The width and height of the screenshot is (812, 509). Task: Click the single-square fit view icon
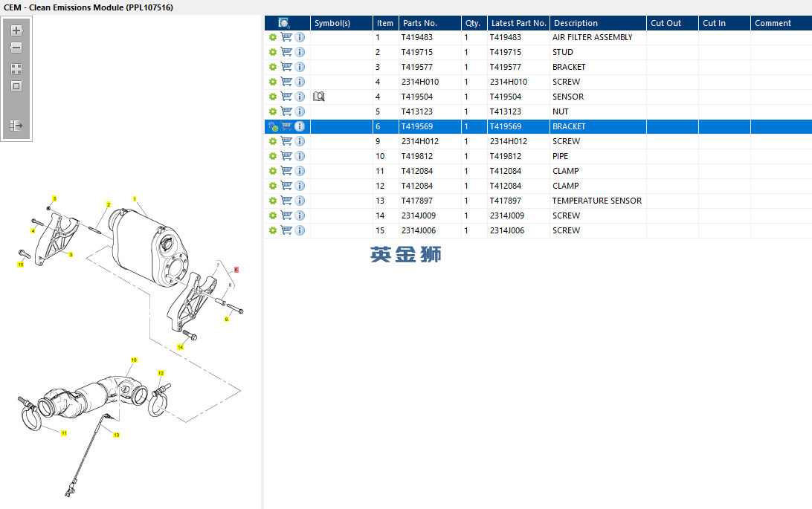click(x=16, y=86)
